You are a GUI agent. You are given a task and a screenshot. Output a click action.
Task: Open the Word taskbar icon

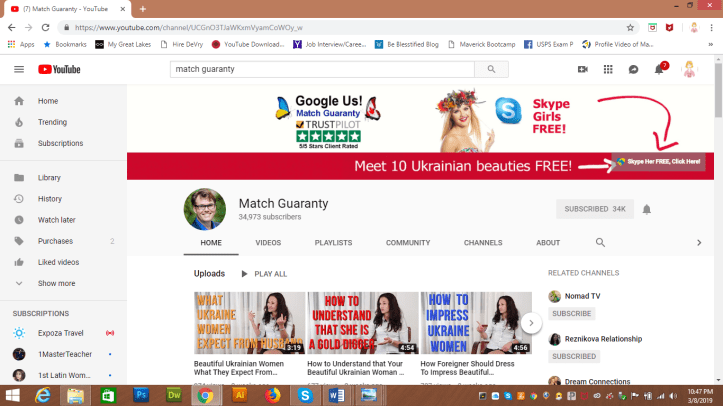pyautogui.click(x=337, y=395)
